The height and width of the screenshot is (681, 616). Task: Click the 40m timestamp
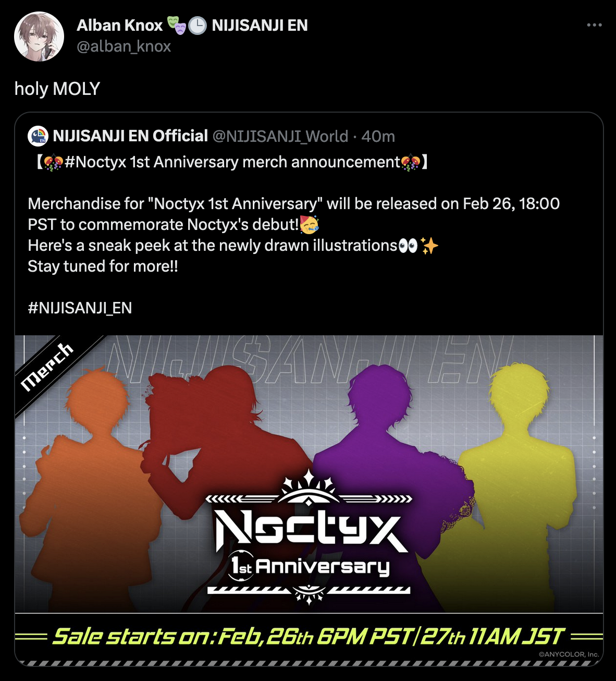(x=378, y=137)
